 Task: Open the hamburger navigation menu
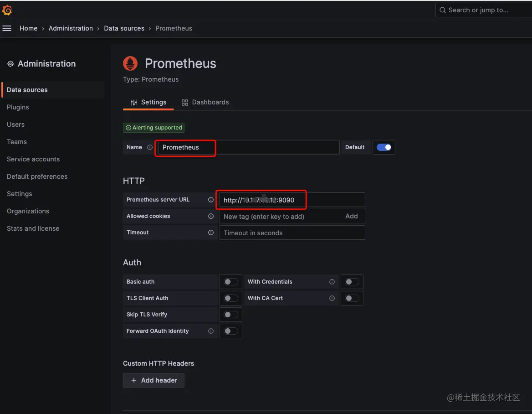pos(7,29)
